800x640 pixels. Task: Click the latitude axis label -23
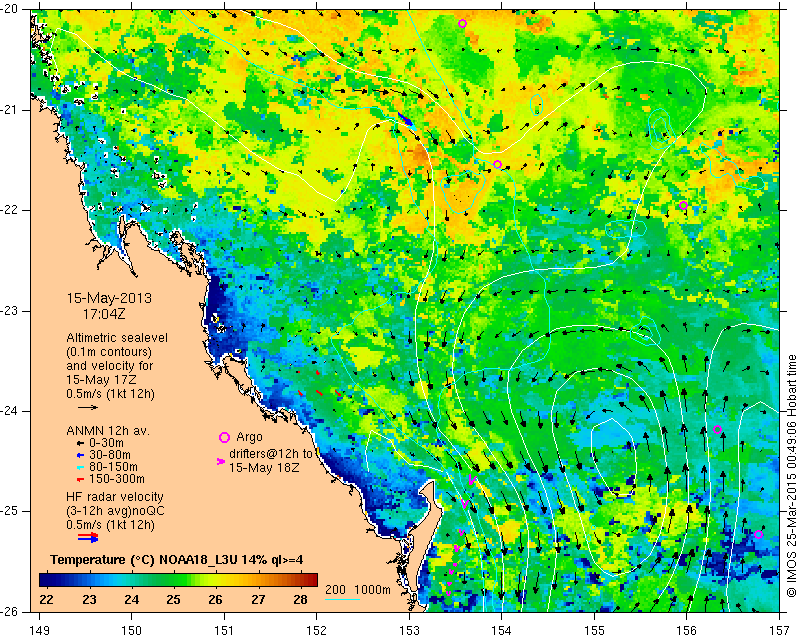9,311
